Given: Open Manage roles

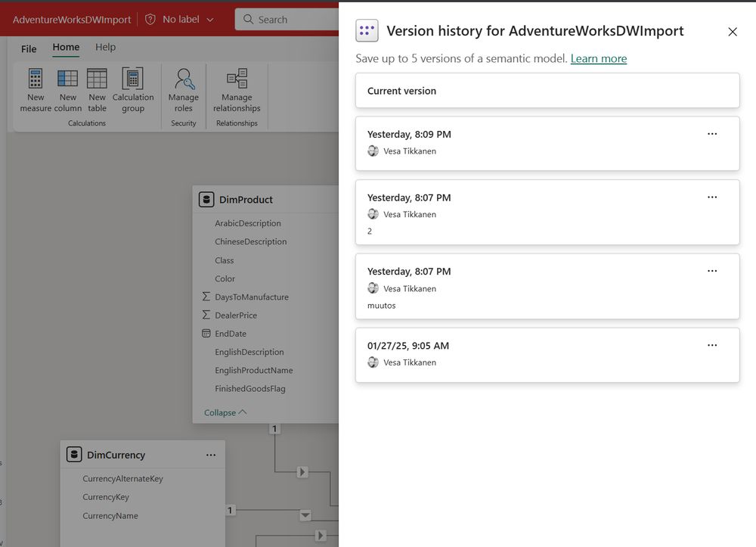Looking at the screenshot, I should (184, 90).
